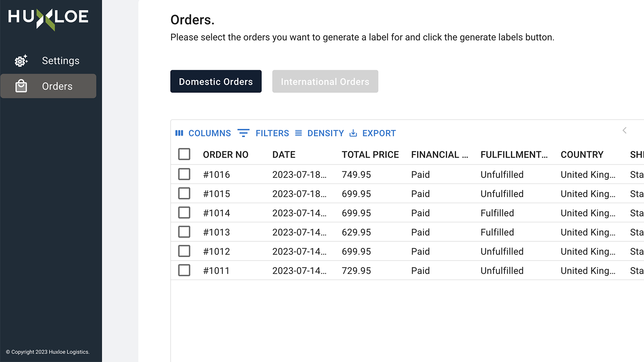The width and height of the screenshot is (644, 362).
Task: Click the Huxloe logo
Action: click(x=48, y=18)
